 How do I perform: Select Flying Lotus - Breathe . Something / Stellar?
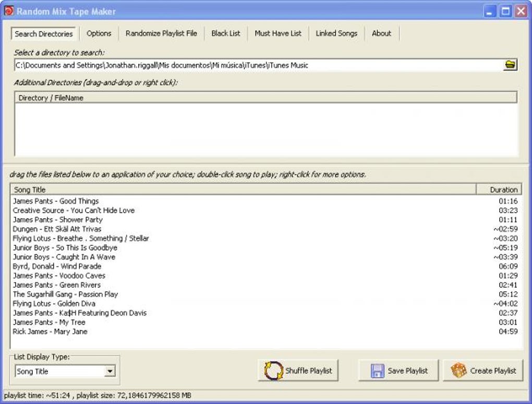point(265,239)
